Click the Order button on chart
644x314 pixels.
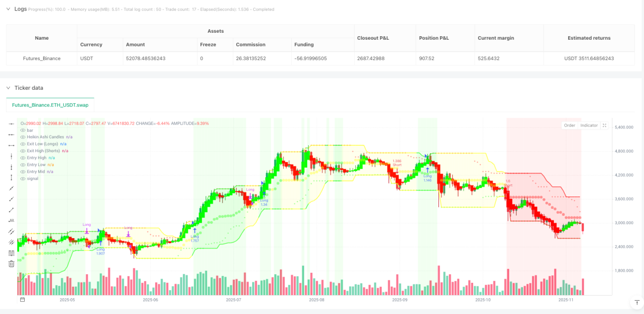pos(570,126)
